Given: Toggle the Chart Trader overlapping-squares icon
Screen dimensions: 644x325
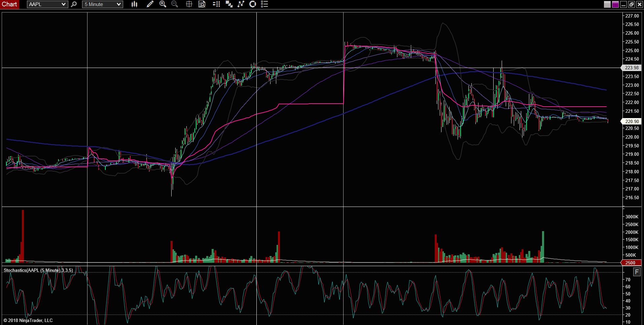Looking at the screenshot, I should (229, 4).
